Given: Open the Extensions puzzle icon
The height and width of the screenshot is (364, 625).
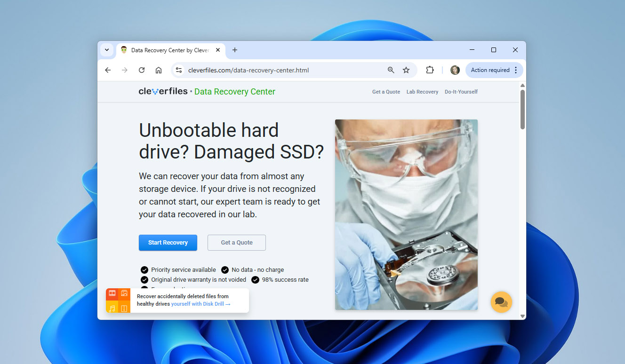Looking at the screenshot, I should click(x=430, y=70).
